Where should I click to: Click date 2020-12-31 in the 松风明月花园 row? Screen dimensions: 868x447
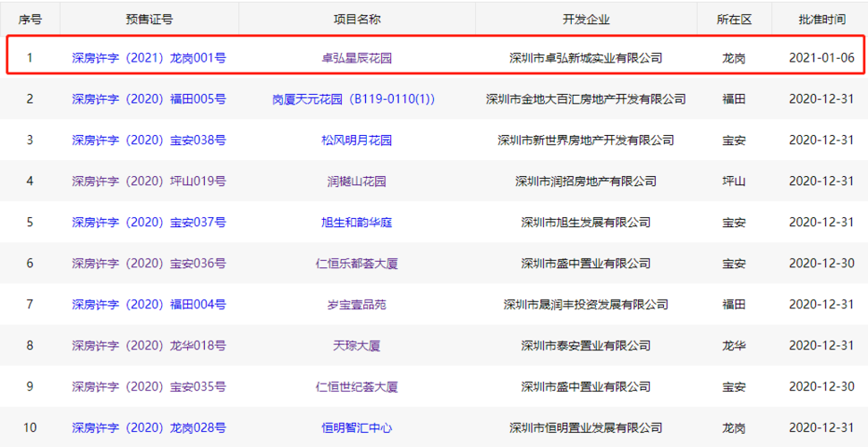822,140
